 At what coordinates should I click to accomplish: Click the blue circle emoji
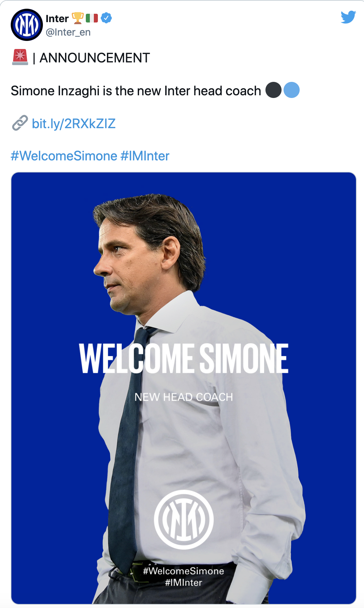(x=291, y=90)
